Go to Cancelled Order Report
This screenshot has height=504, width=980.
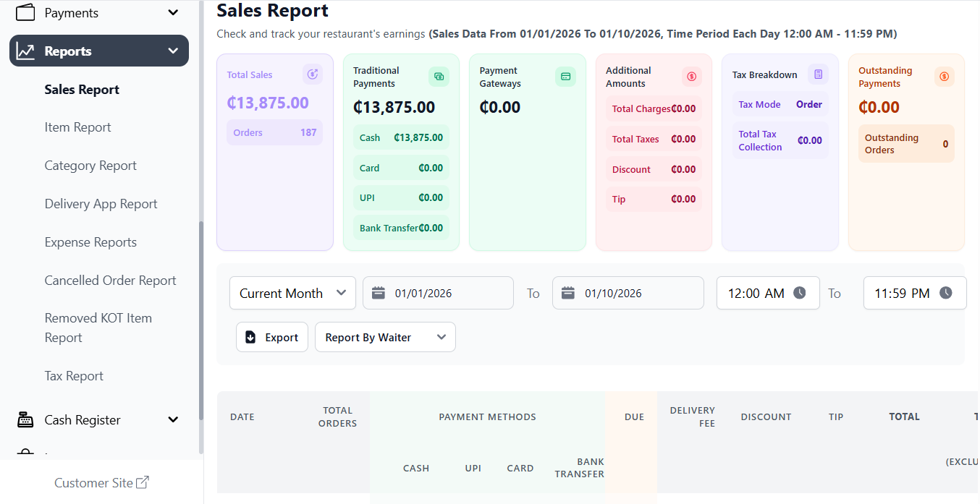tap(110, 281)
